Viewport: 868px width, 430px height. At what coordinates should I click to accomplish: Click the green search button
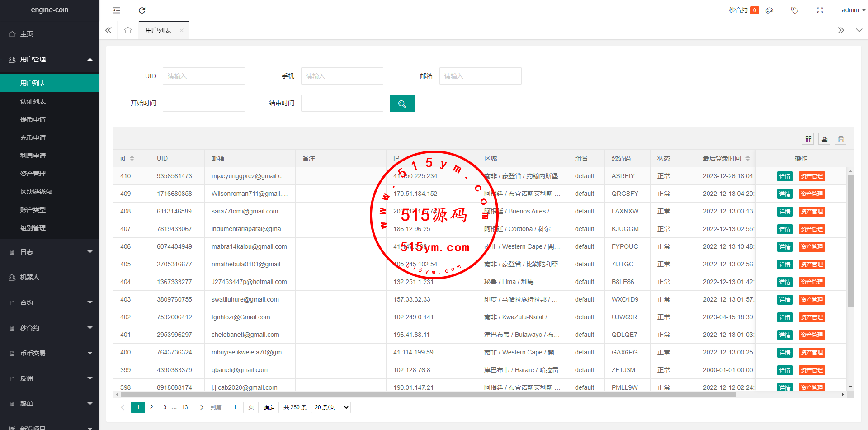pyautogui.click(x=402, y=104)
